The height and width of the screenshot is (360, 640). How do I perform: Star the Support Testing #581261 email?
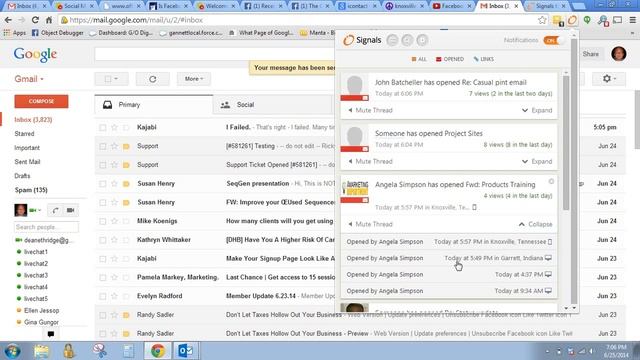click(114, 146)
